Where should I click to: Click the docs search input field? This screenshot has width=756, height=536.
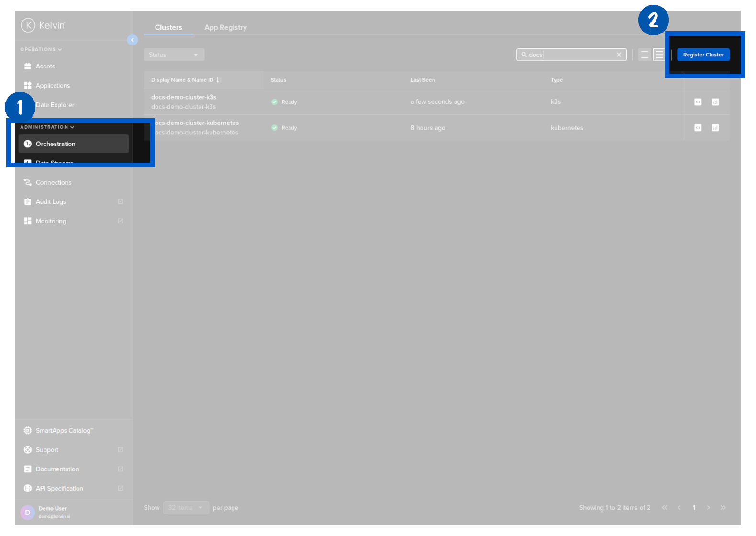point(569,55)
